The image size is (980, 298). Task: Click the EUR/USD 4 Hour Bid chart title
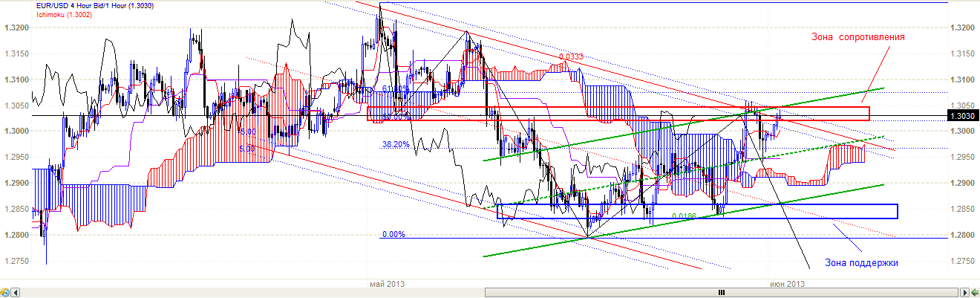(94, 5)
